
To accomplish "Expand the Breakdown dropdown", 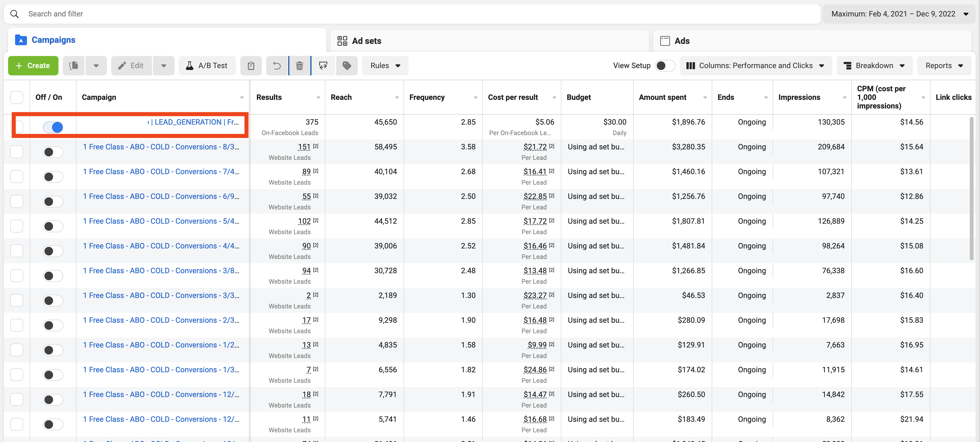I will click(x=874, y=66).
